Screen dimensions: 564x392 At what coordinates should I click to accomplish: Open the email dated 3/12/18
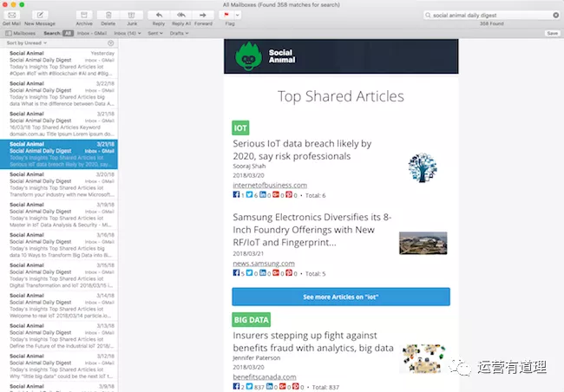pyautogui.click(x=59, y=366)
